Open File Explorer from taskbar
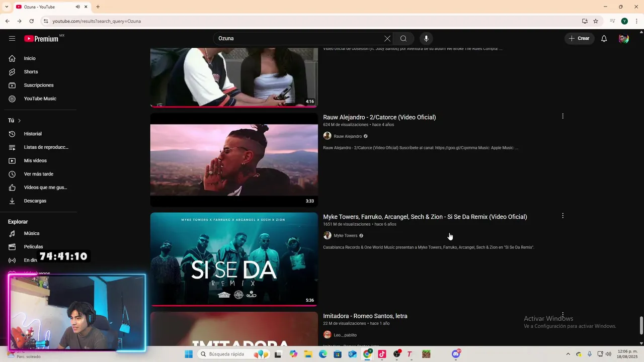 click(x=308, y=354)
